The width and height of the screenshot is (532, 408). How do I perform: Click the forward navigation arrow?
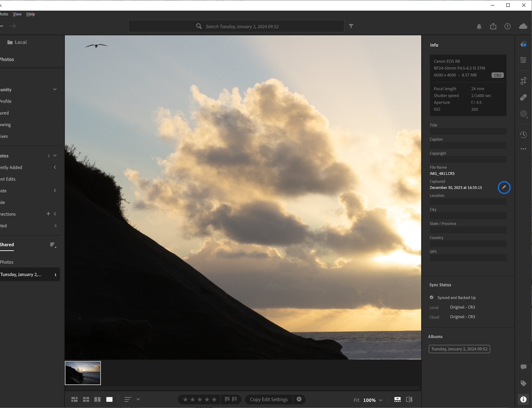coord(13,26)
